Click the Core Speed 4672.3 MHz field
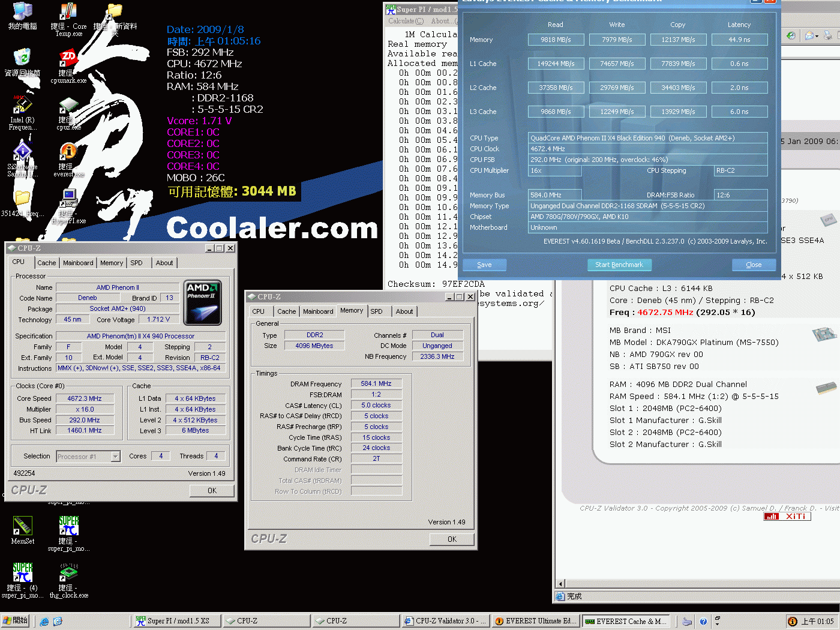Screen dimensions: 840x630 [x=85, y=398]
